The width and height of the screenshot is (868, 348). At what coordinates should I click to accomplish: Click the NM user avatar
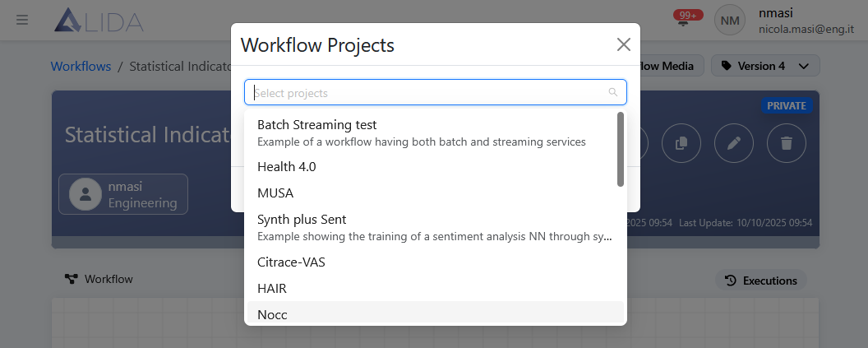(x=730, y=21)
